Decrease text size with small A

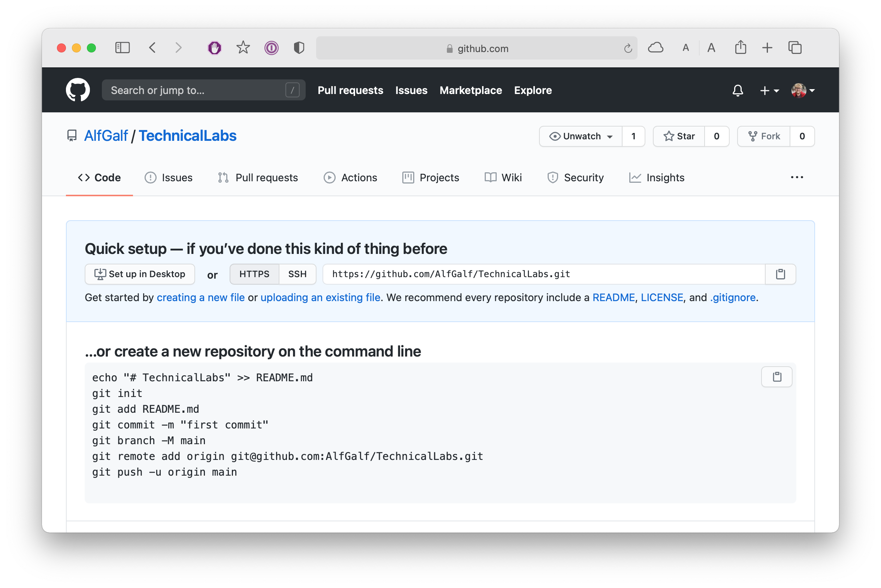click(x=685, y=48)
